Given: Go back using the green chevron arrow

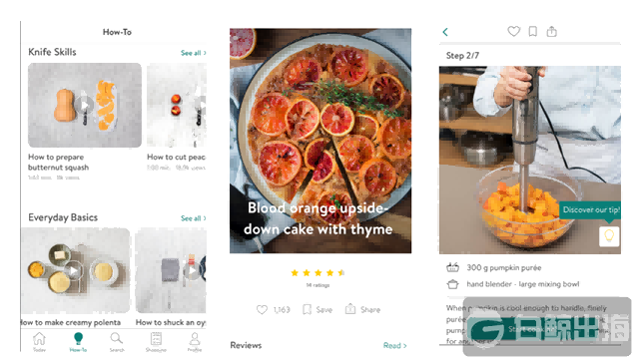Looking at the screenshot, I should [445, 32].
